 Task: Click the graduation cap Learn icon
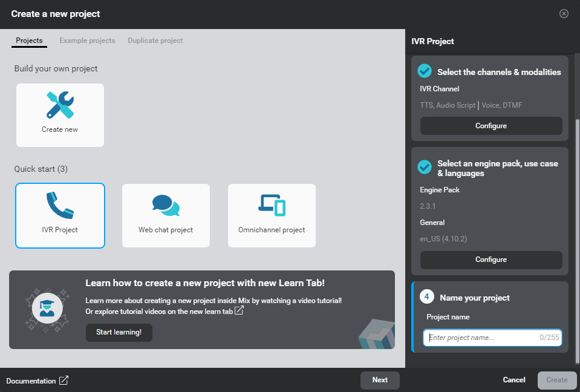(x=47, y=309)
